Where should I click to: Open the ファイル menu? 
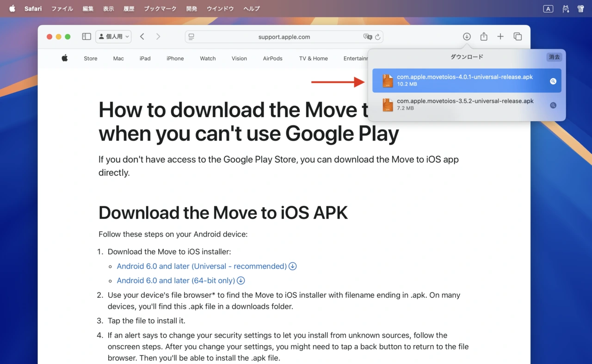pyautogui.click(x=62, y=9)
